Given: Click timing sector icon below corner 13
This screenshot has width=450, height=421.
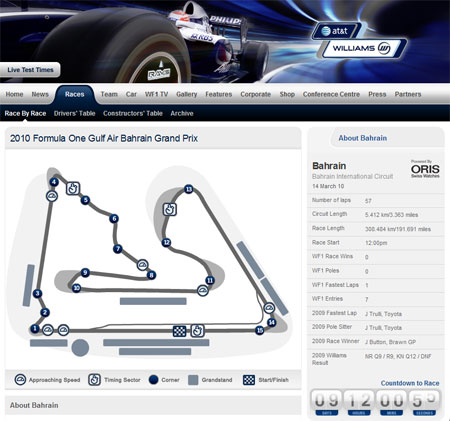Looking at the screenshot, I should click(x=170, y=209).
